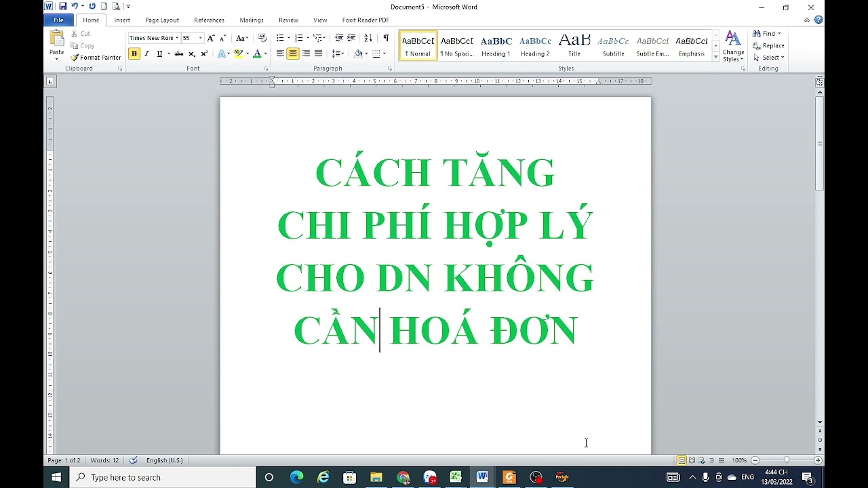Viewport: 868px width, 488px height.
Task: Click Words: 12 count in status bar
Action: tap(104, 460)
